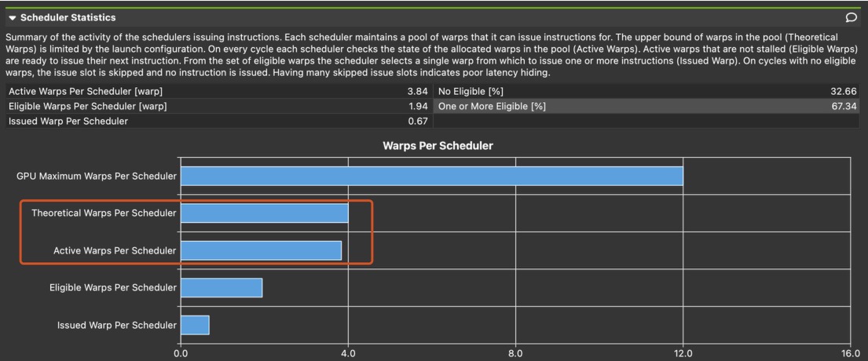
Task: Click the 32.66 percentage value
Action: coord(844,92)
